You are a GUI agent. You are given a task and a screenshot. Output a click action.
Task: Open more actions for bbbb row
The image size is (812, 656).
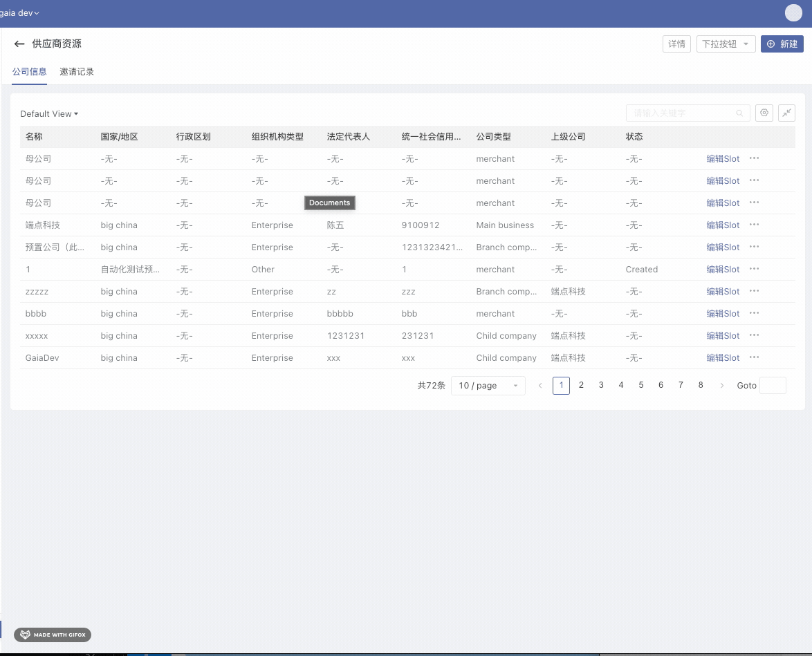[754, 313]
